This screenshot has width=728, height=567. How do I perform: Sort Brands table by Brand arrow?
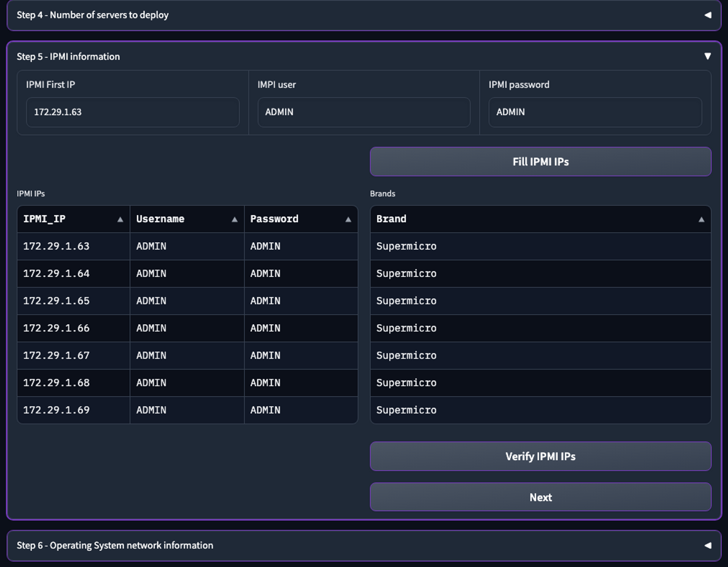pos(701,219)
